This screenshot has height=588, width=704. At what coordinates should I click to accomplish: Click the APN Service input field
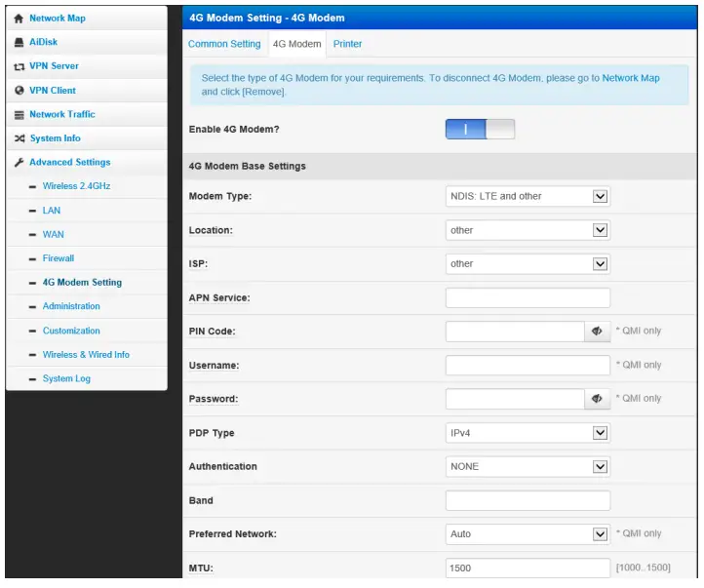[528, 297]
